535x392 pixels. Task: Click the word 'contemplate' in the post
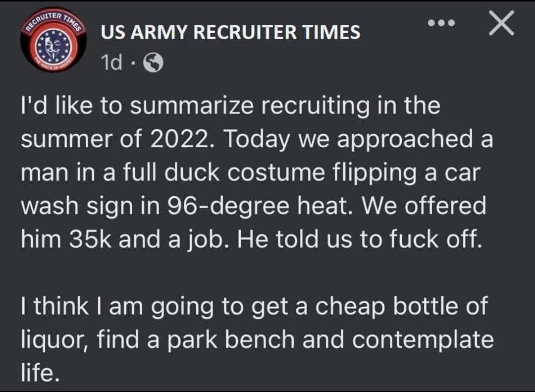pyautogui.click(x=423, y=340)
